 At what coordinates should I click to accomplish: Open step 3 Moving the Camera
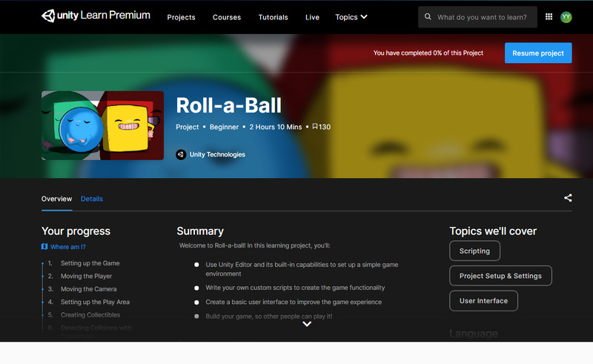point(88,289)
